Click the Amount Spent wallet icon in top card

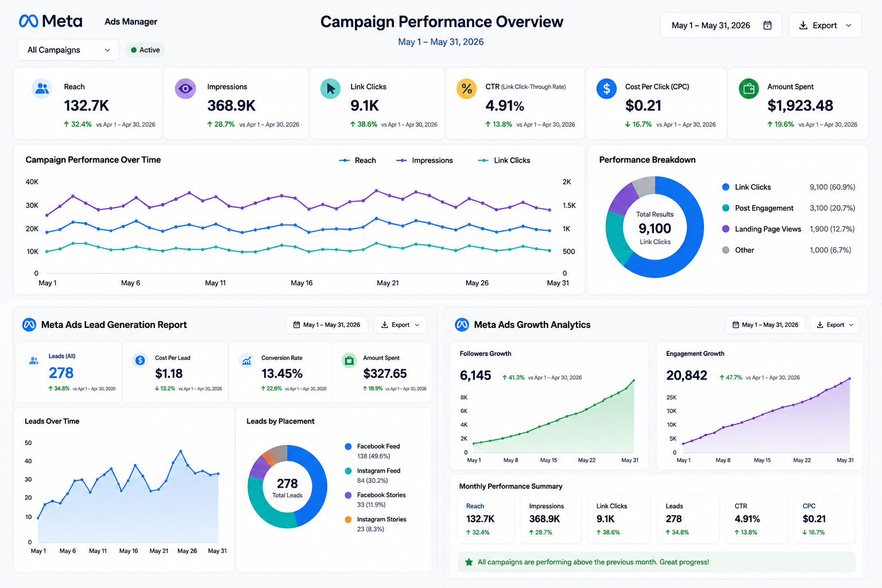pyautogui.click(x=749, y=89)
